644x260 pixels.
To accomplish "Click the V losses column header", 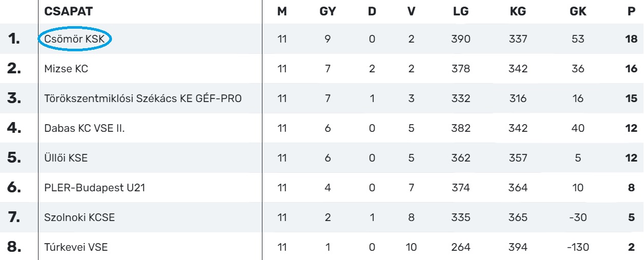I will pos(411,11).
